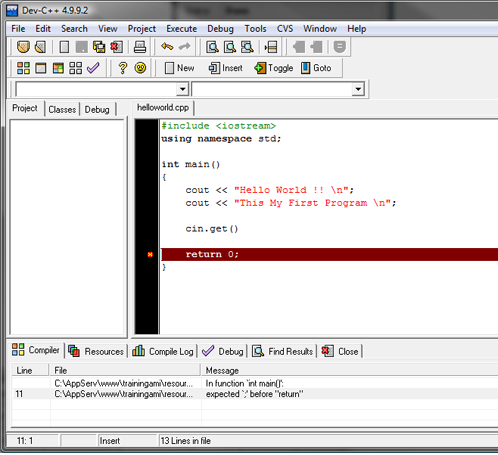
Task: Expand the right function dropdown arrow
Action: tap(358, 89)
